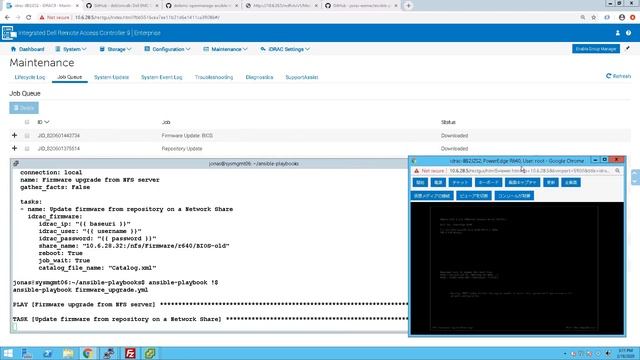Click the キーボード (Keyboard) button in virtual console
The height and width of the screenshot is (360, 640).
click(488, 182)
